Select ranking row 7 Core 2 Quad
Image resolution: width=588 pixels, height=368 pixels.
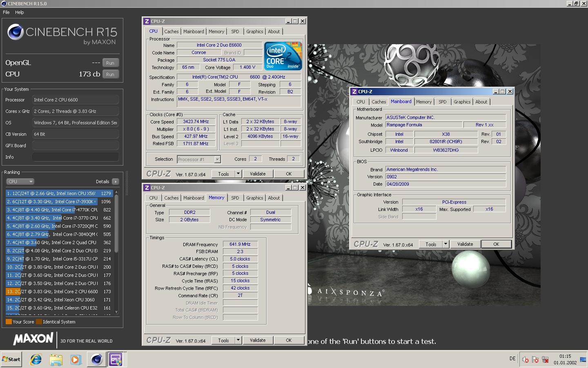59,242
